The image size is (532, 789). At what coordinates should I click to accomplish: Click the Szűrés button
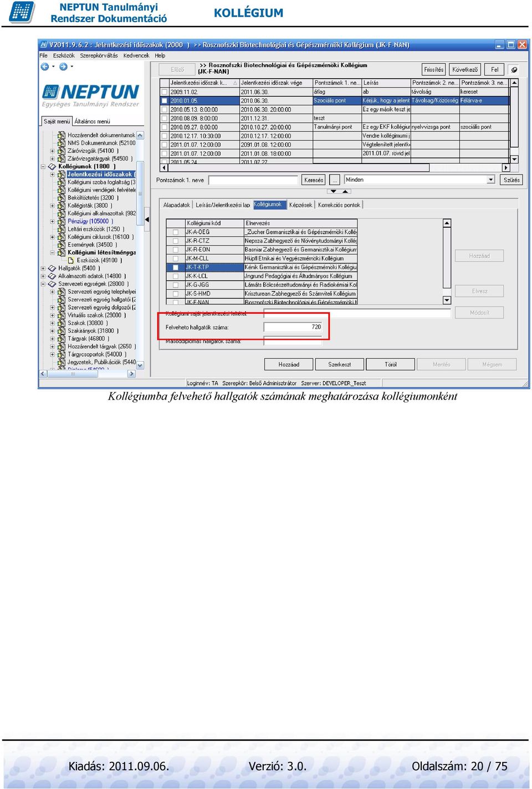pyautogui.click(x=511, y=180)
